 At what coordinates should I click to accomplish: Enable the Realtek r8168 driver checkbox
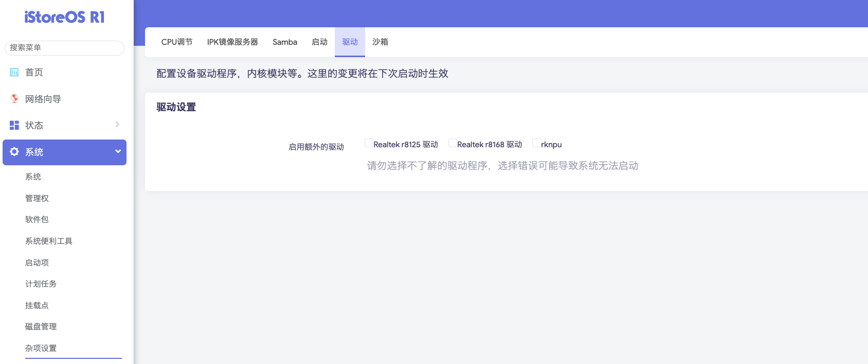[x=453, y=143]
